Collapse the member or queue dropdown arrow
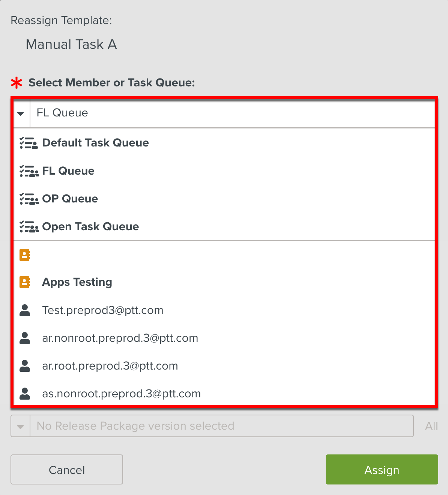This screenshot has width=448, height=495. pyautogui.click(x=21, y=113)
